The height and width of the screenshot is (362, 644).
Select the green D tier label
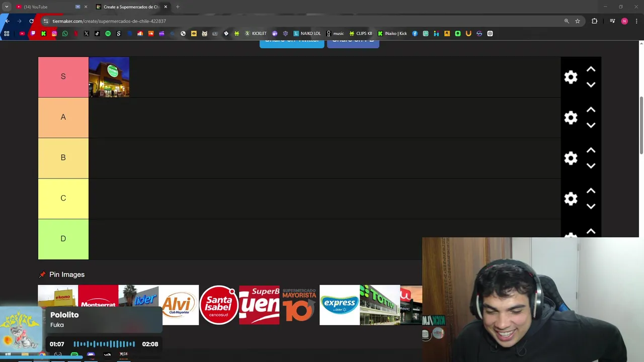pyautogui.click(x=63, y=239)
